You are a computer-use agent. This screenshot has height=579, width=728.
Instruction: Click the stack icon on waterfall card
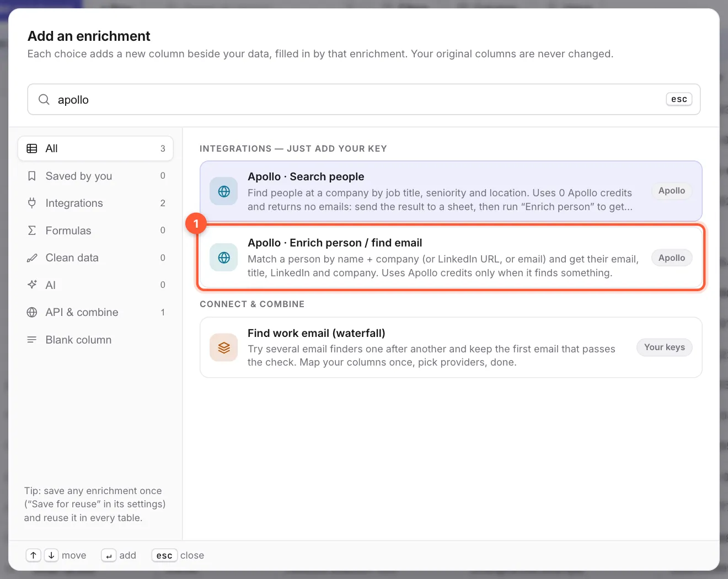pyautogui.click(x=224, y=347)
